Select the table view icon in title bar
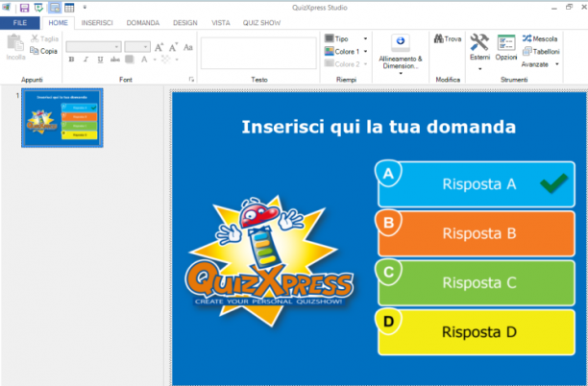The image size is (588, 386). [69, 8]
